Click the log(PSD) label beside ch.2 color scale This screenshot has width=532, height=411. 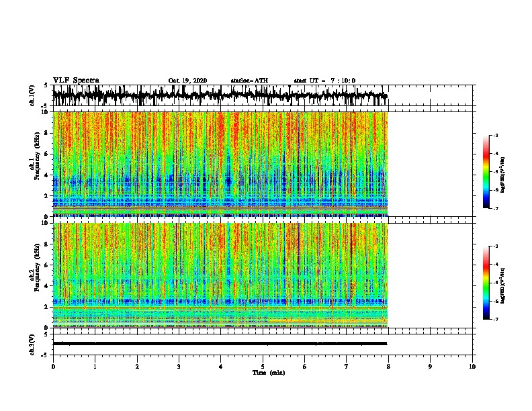click(x=503, y=285)
